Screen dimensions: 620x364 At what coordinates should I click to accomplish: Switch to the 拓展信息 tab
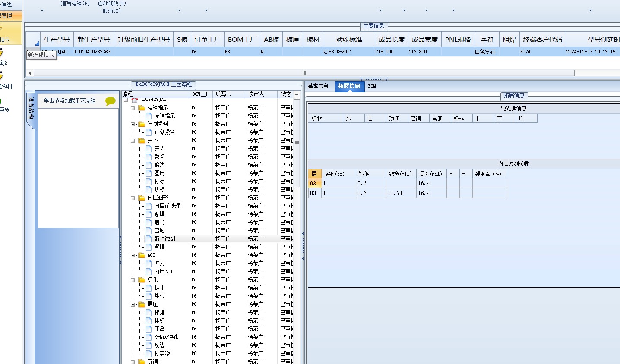(349, 86)
